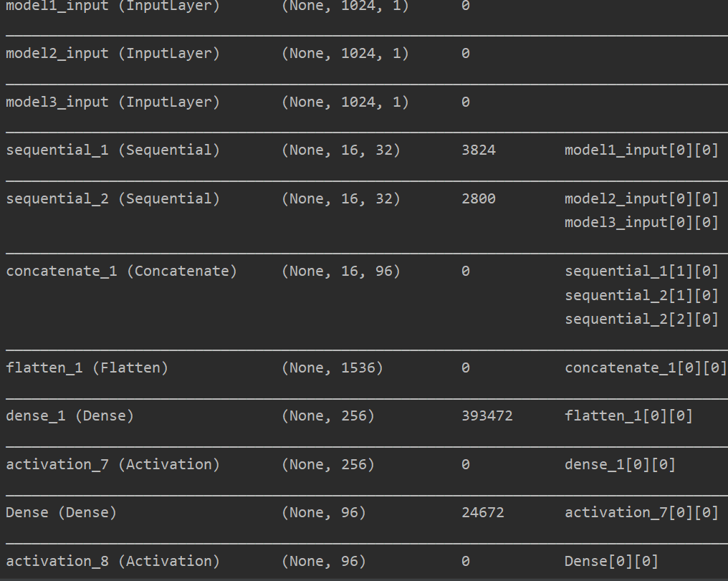The image size is (728, 581).
Task: Click the param count '0' in flatten_1 row
Action: click(466, 368)
